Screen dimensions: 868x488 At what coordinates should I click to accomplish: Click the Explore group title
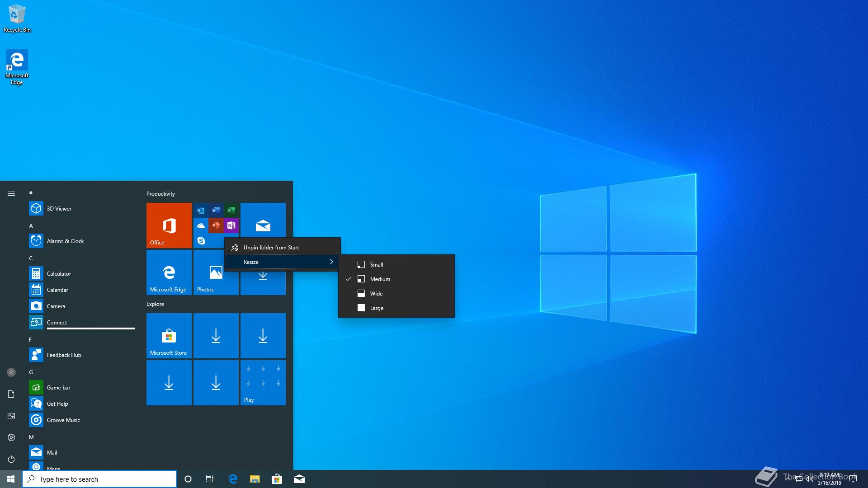pyautogui.click(x=155, y=304)
